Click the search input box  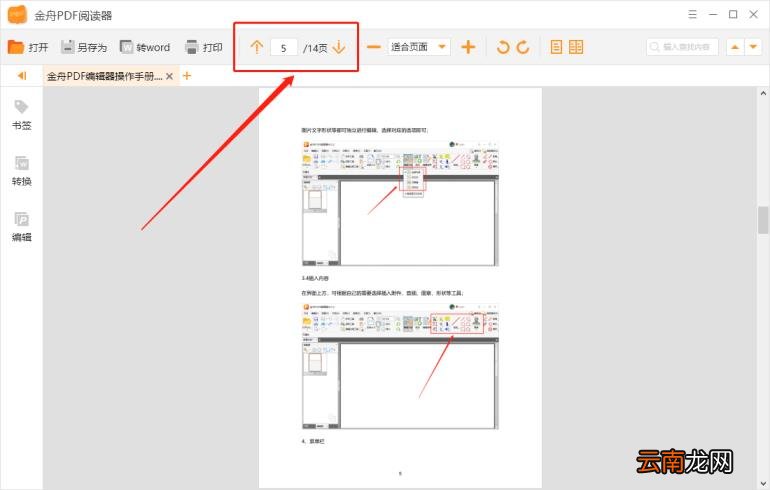683,47
